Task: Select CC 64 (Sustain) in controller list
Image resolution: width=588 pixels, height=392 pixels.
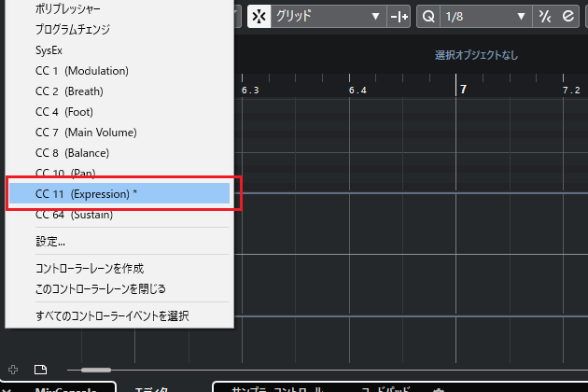Action: (x=74, y=215)
